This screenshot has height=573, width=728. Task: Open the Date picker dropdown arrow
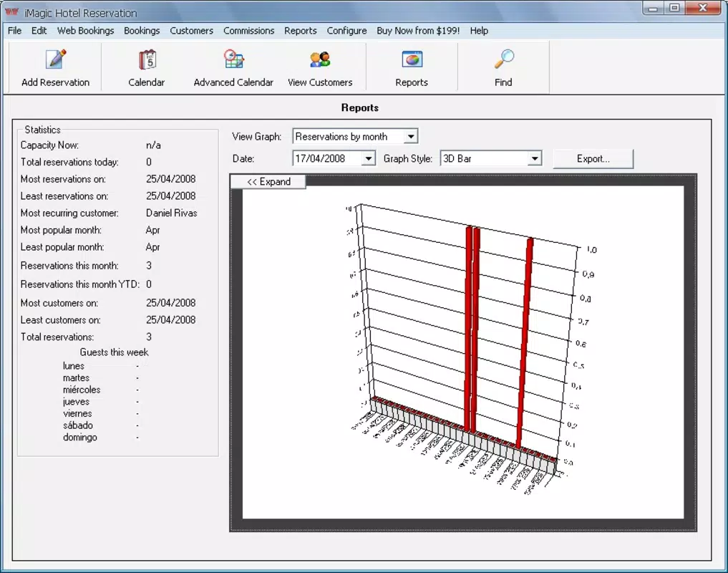368,158
